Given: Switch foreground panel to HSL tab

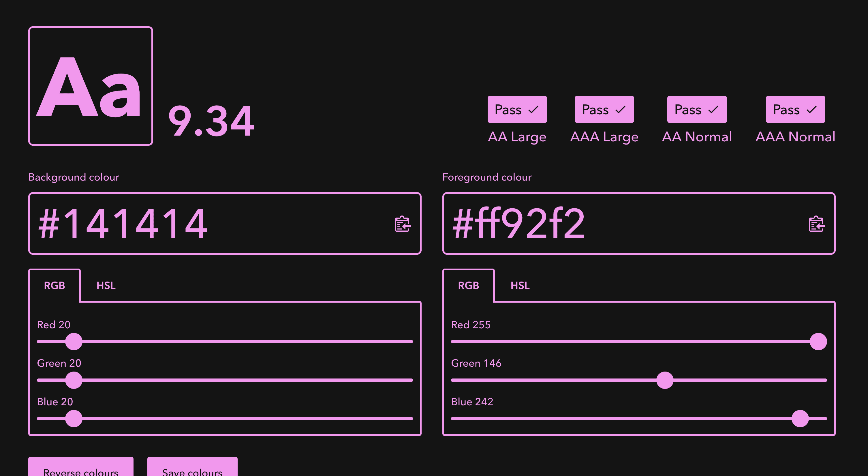Looking at the screenshot, I should 520,286.
